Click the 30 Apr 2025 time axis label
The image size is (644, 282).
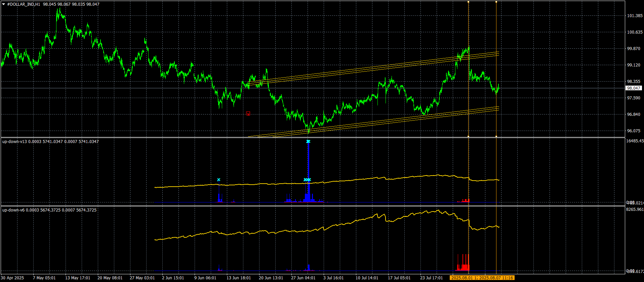pos(12,278)
